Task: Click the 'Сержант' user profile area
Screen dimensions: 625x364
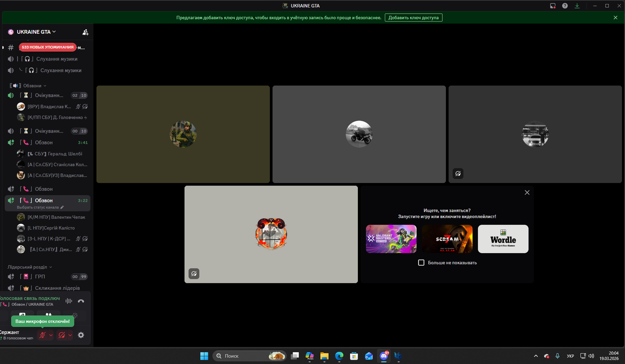Action: point(17,335)
